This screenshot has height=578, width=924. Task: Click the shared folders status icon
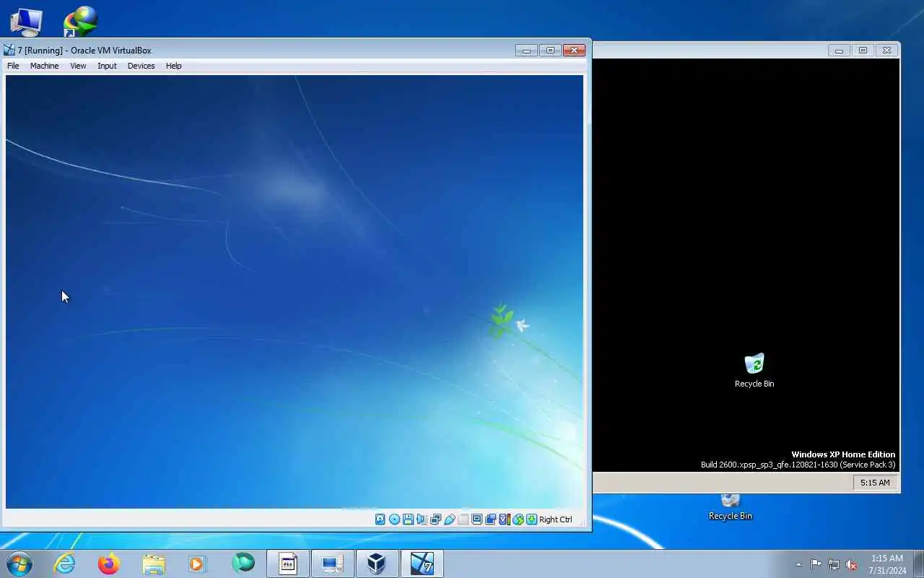(x=463, y=519)
